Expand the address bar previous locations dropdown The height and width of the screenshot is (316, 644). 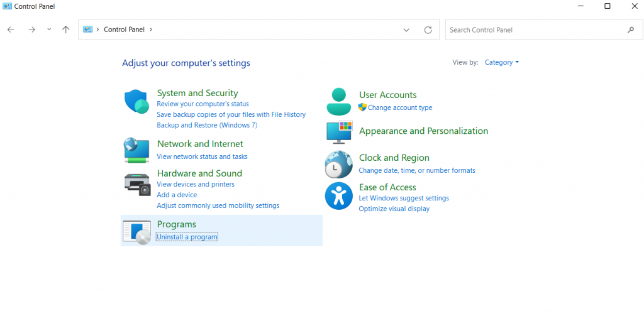(406, 30)
